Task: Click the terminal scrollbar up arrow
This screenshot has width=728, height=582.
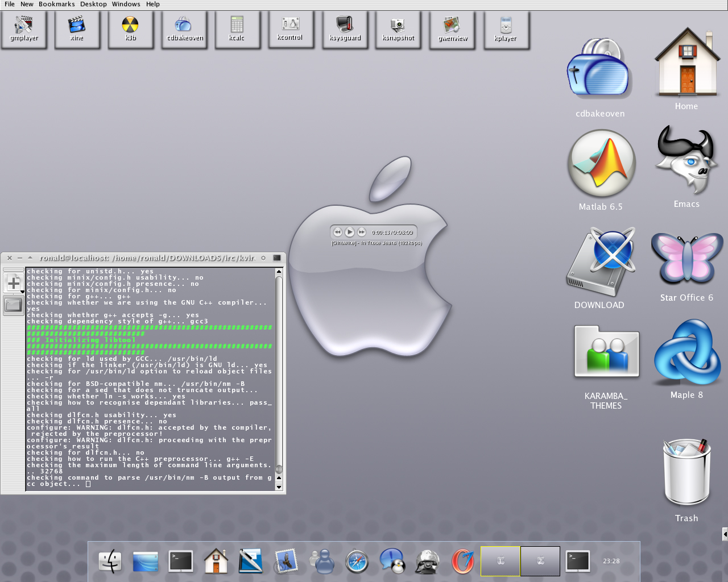Action: (279, 272)
